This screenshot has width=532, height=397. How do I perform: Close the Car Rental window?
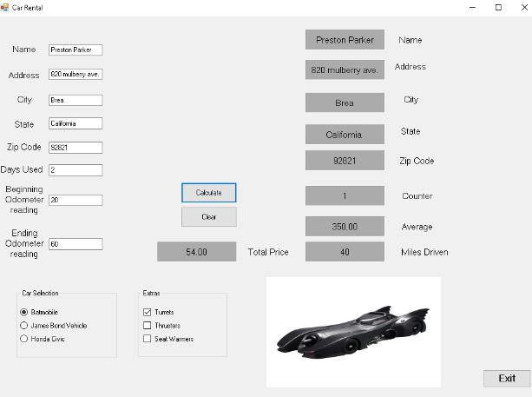pyautogui.click(x=524, y=8)
